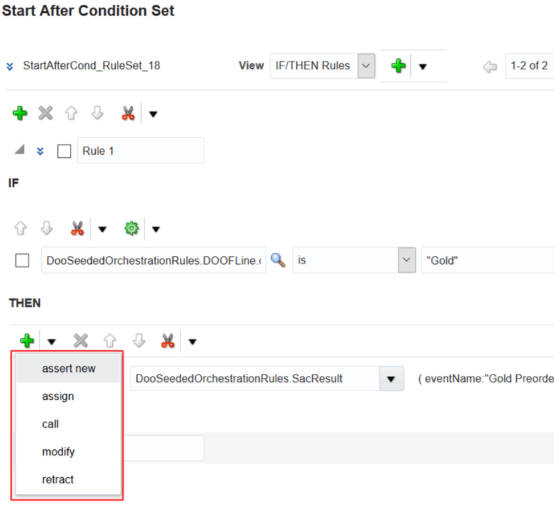
Task: Open the search magnifier beside the DOOFLine field
Action: coord(278,260)
